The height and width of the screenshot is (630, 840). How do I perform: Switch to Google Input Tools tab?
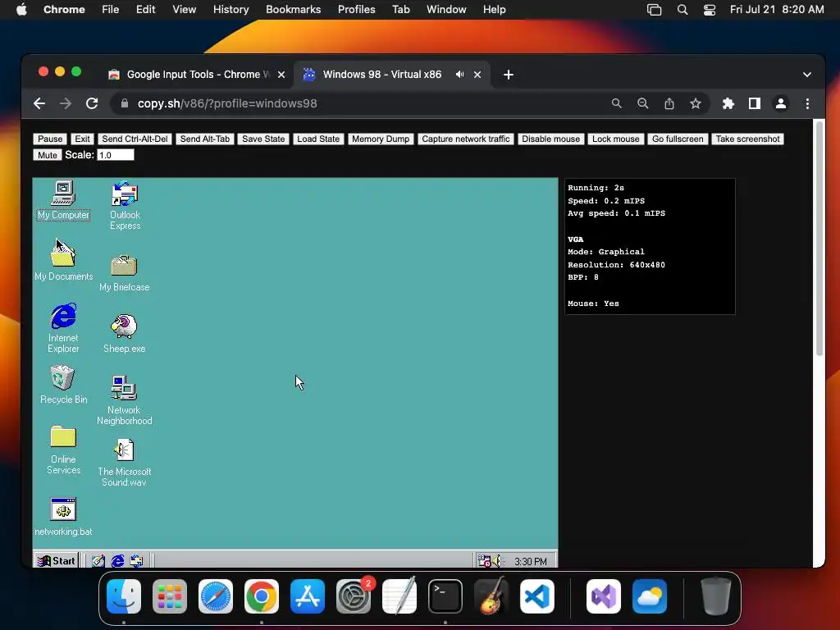click(x=197, y=75)
